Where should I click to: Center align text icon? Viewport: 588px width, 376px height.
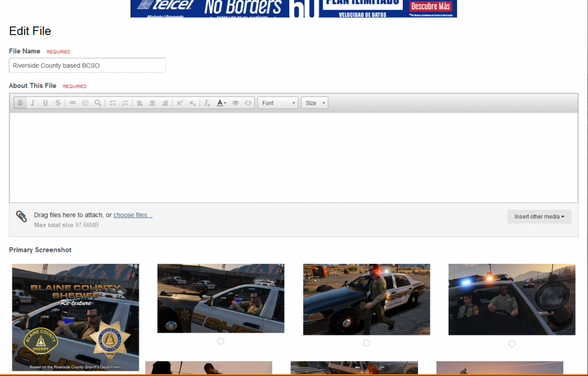click(152, 103)
